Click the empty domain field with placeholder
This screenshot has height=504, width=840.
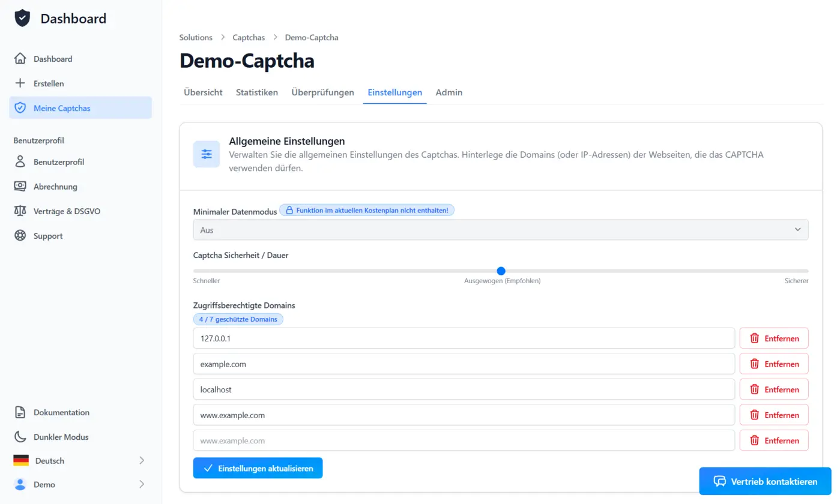pyautogui.click(x=464, y=440)
